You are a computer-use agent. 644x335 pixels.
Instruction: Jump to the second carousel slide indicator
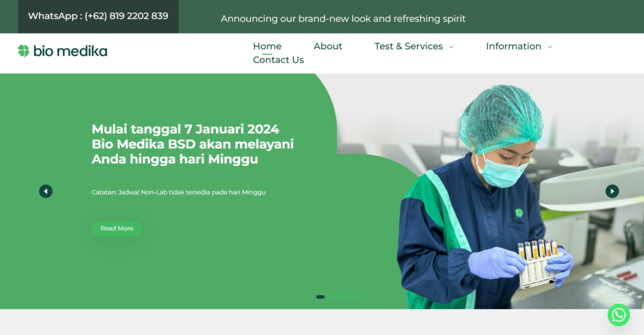330,297
